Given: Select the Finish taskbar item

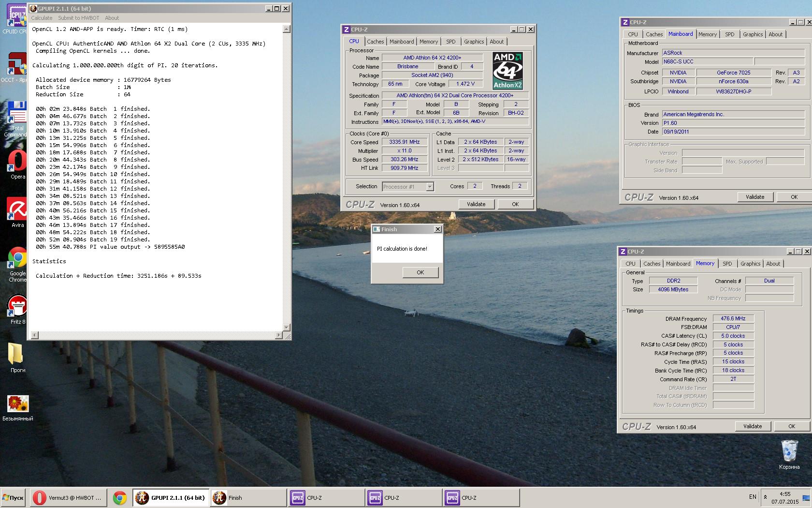Looking at the screenshot, I should 248,498.
